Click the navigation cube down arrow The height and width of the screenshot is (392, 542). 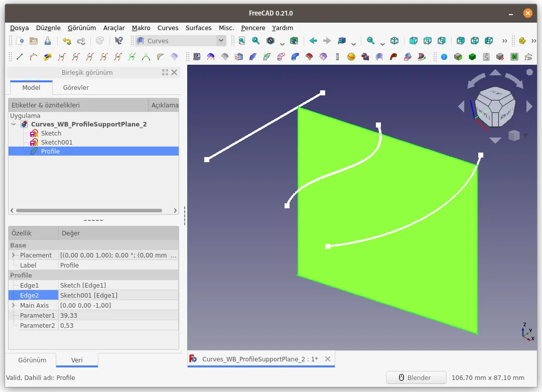[495, 140]
